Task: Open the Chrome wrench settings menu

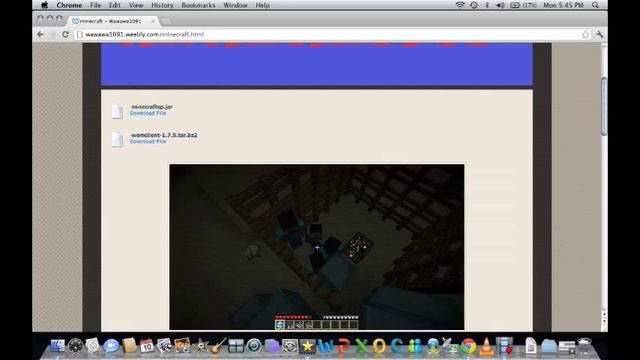Action: tap(600, 35)
